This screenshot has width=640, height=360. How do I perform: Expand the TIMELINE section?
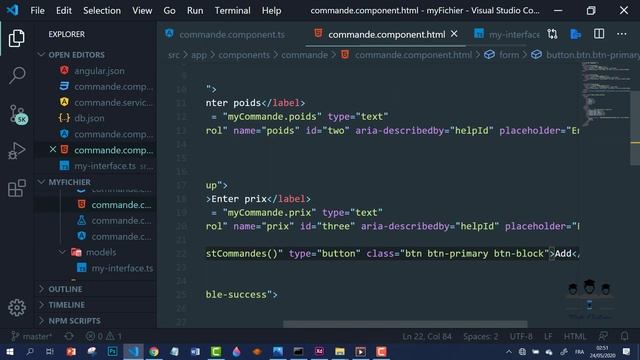click(x=67, y=305)
